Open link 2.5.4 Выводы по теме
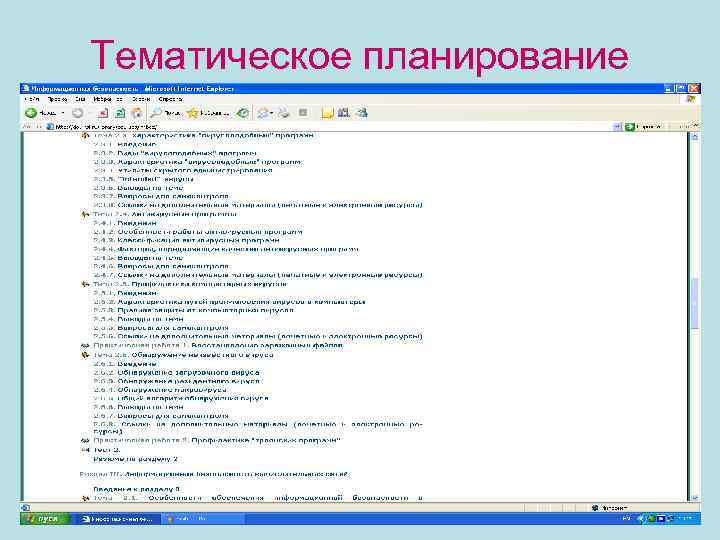Viewport: 720px width, 540px height. (x=138, y=319)
